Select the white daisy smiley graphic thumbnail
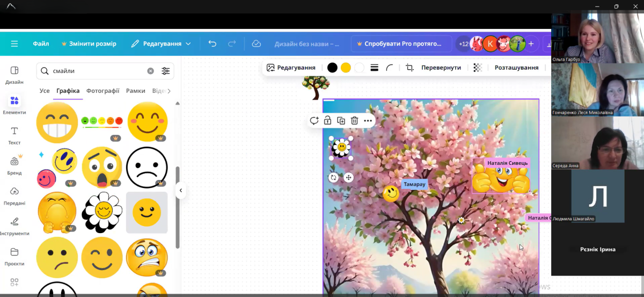The width and height of the screenshot is (644, 297). 102,213
